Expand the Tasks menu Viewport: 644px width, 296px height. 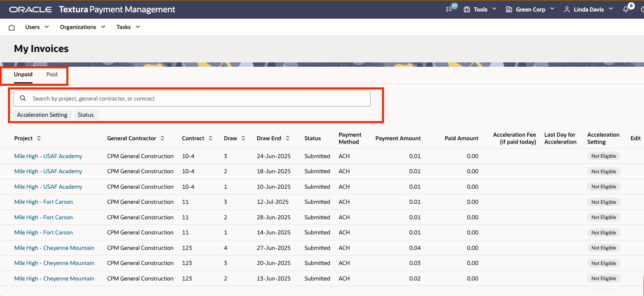coord(128,27)
